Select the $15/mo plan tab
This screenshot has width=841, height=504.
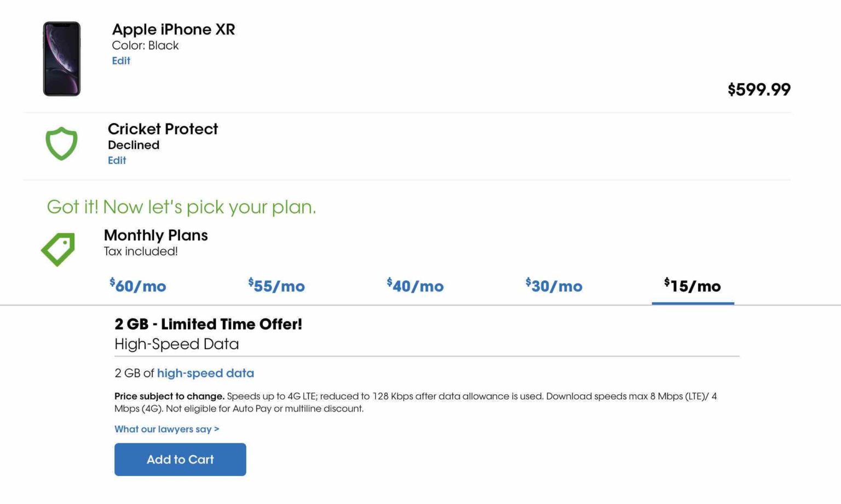tap(692, 286)
